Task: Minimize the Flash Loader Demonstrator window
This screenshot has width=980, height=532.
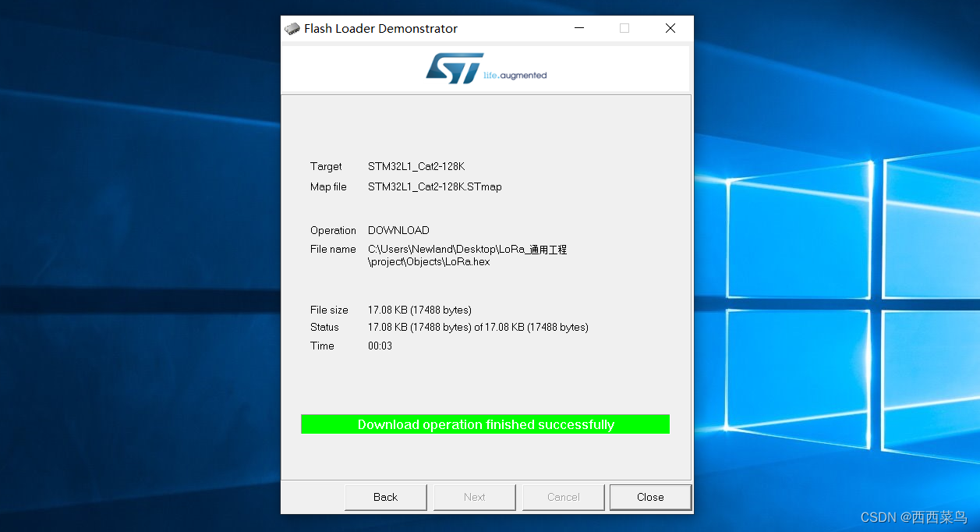Action: 579,28
